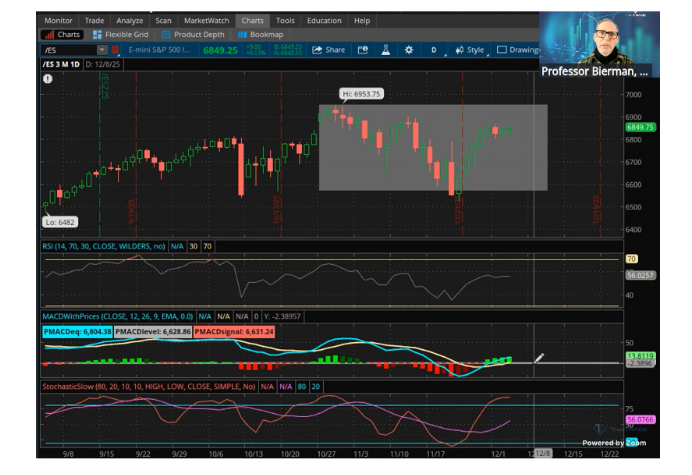The width and height of the screenshot is (692, 475).
Task: Open the Drawings dropdown
Action: point(520,50)
